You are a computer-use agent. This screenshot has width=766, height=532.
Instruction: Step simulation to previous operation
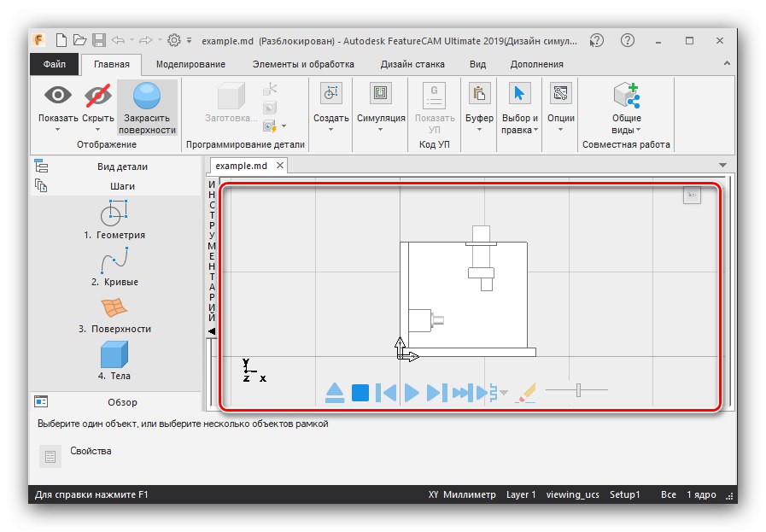tap(386, 393)
